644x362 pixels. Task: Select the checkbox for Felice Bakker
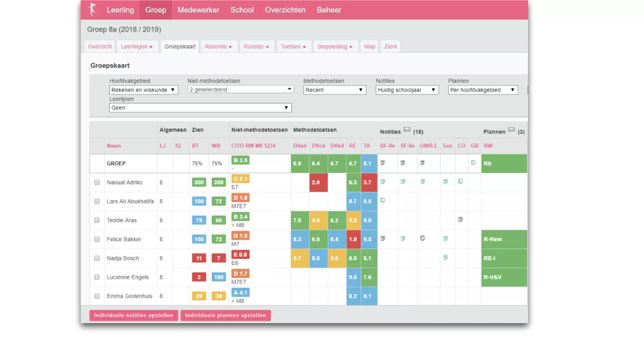coord(97,239)
